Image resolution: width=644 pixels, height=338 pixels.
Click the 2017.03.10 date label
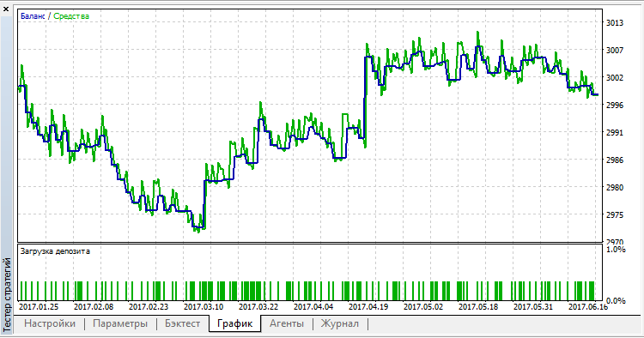pyautogui.click(x=204, y=307)
